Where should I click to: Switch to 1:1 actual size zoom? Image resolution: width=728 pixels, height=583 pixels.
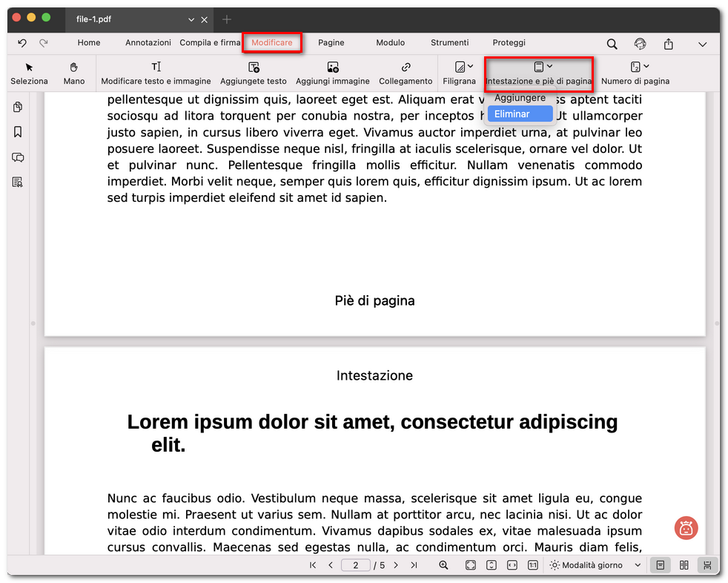532,564
